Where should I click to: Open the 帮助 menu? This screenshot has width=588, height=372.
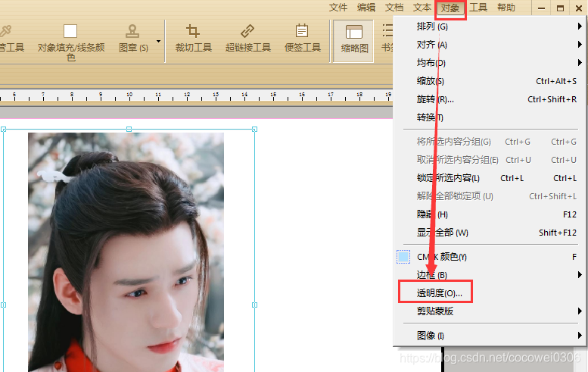(506, 8)
